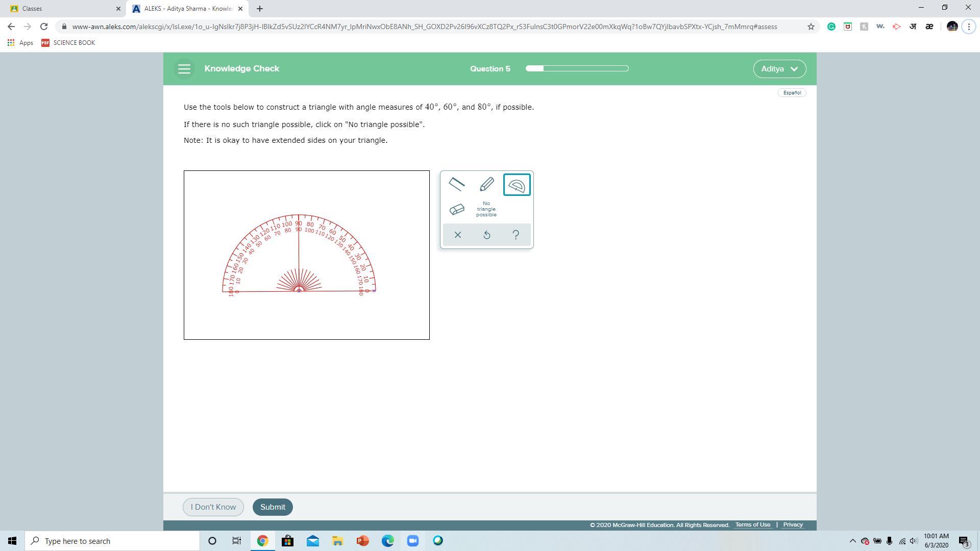
Task: Open the Terms of Use link
Action: pos(752,524)
